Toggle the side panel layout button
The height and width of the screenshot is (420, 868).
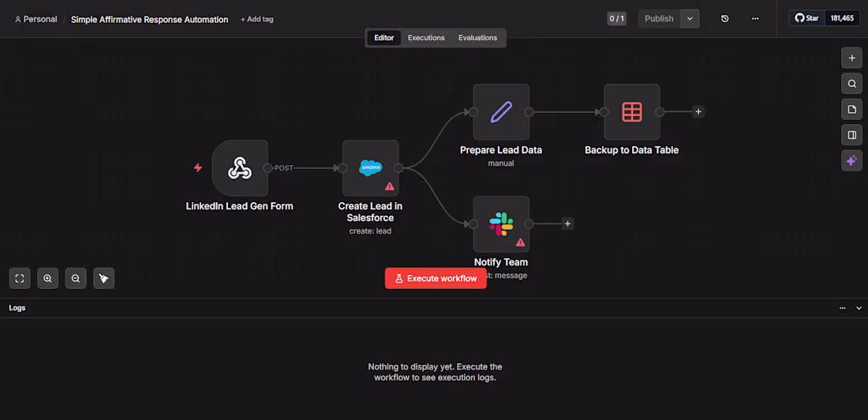point(852,135)
